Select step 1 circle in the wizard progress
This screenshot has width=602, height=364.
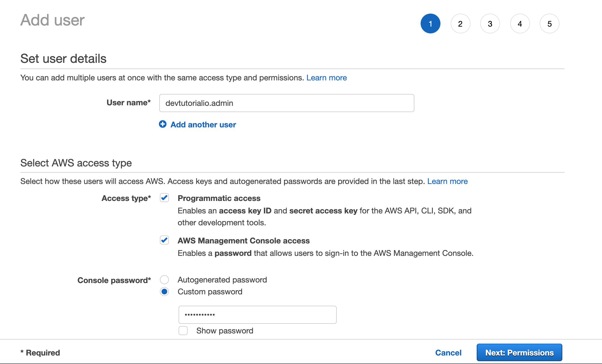[430, 23]
